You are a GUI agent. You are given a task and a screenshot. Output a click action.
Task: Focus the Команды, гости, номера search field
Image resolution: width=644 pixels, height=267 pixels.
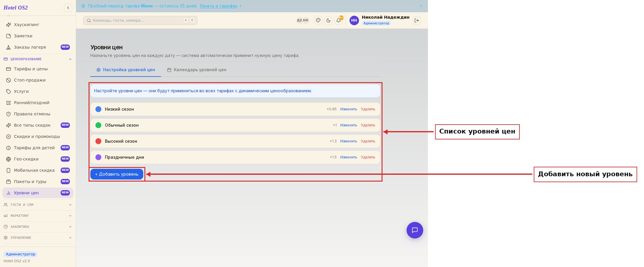coord(140,20)
